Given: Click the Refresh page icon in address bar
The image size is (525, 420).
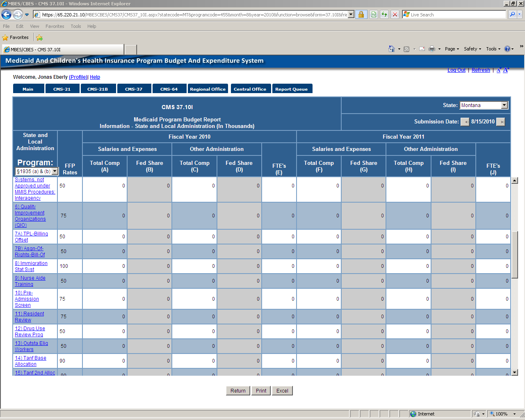Looking at the screenshot, I should [384, 15].
